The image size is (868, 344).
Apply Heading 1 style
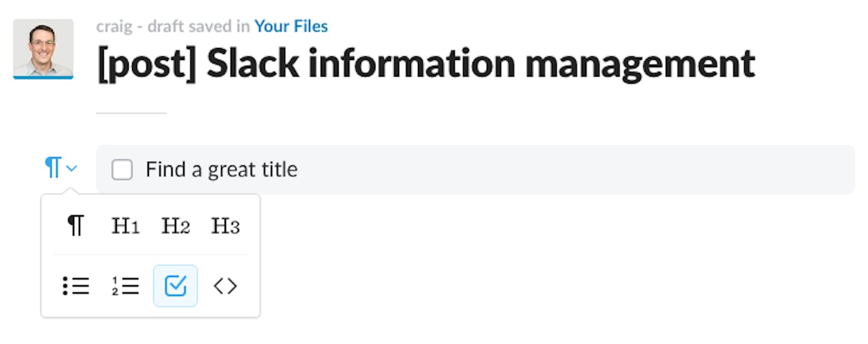pyautogui.click(x=125, y=226)
